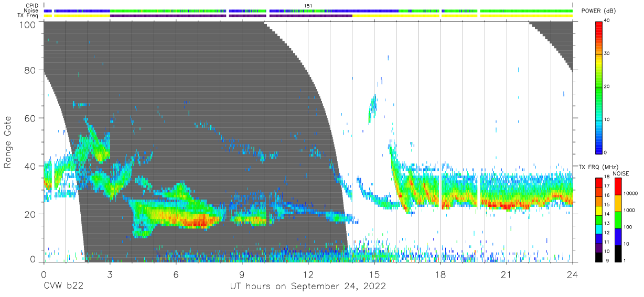The width and height of the screenshot is (644, 297).
Task: Click the '21' tick on the UT hours axis
Action: 507,274
